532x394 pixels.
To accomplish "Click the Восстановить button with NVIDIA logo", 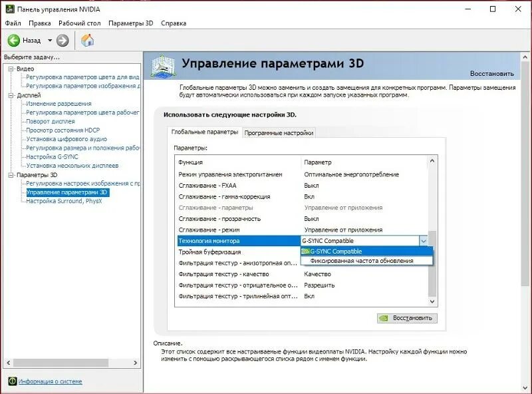I will 407,318.
